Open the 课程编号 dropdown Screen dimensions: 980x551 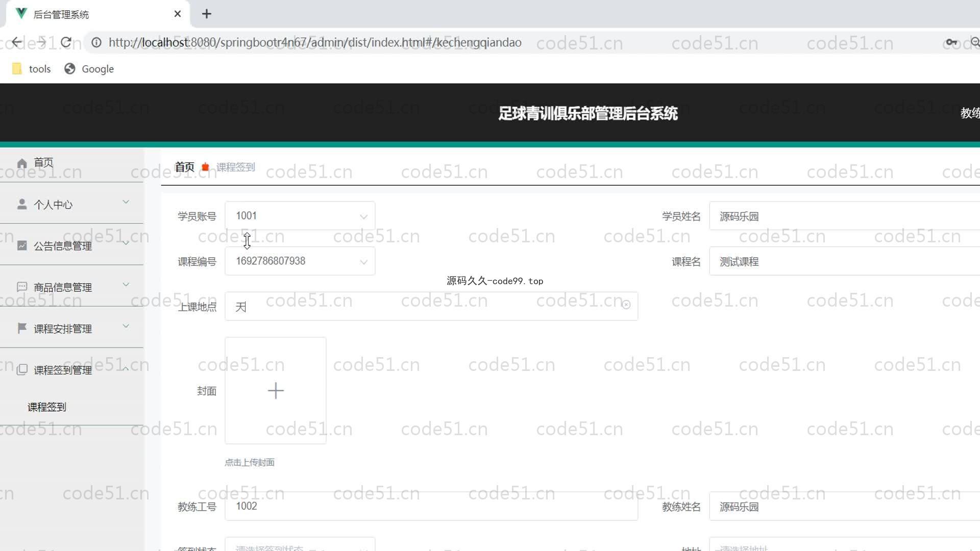point(300,261)
